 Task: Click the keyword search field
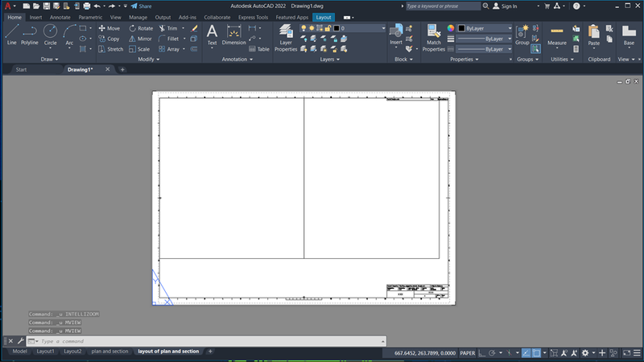tap(443, 6)
